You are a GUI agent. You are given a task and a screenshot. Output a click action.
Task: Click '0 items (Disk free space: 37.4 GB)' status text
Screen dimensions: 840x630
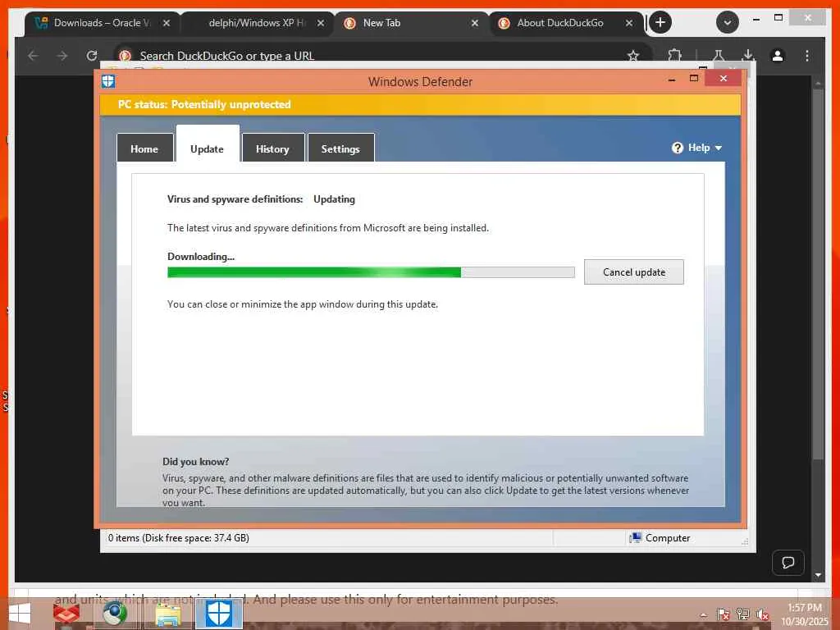click(x=178, y=538)
